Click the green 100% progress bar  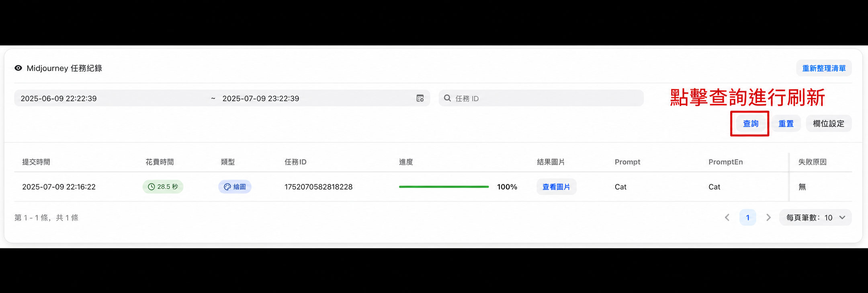pyautogui.click(x=444, y=187)
